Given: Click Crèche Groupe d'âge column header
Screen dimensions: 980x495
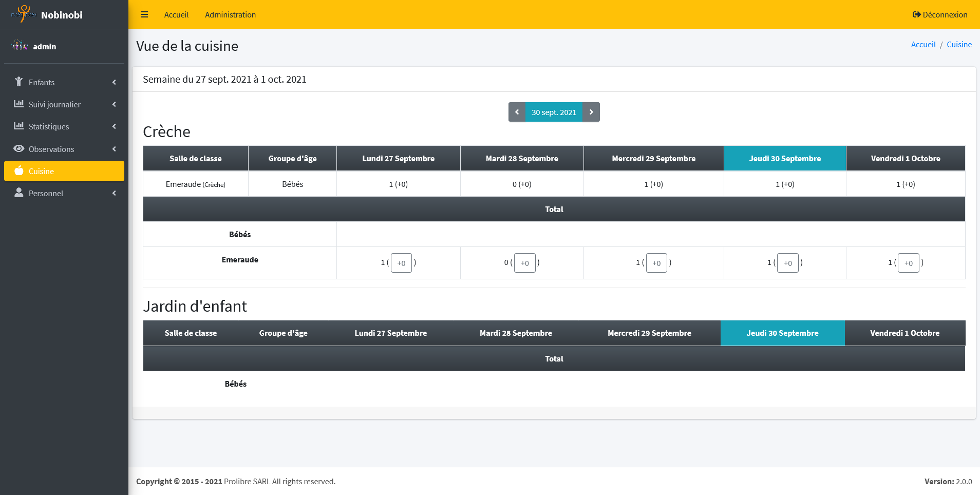Looking at the screenshot, I should pyautogui.click(x=293, y=158).
